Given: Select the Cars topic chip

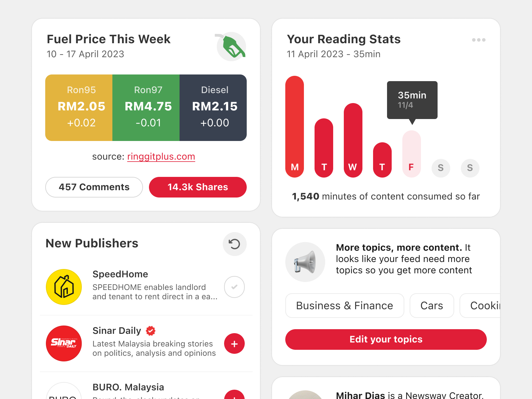Looking at the screenshot, I should point(432,306).
